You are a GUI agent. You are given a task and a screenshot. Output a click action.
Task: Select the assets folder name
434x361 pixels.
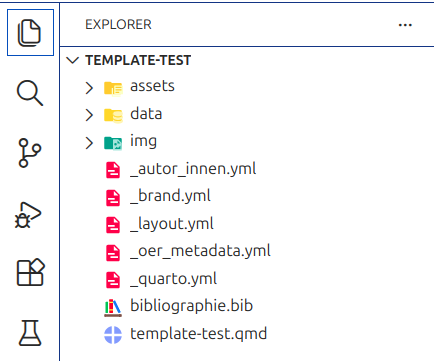(x=152, y=86)
